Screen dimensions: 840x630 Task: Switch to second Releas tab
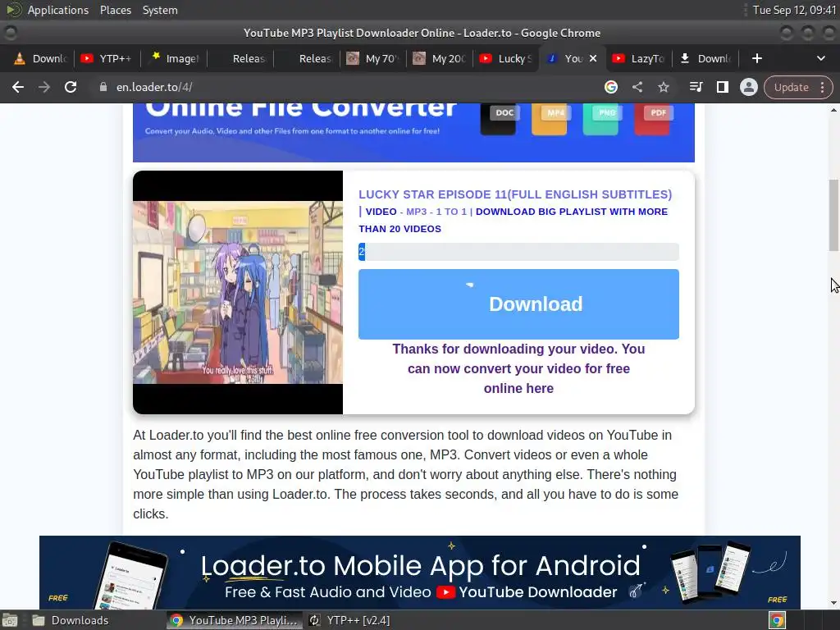click(307, 58)
